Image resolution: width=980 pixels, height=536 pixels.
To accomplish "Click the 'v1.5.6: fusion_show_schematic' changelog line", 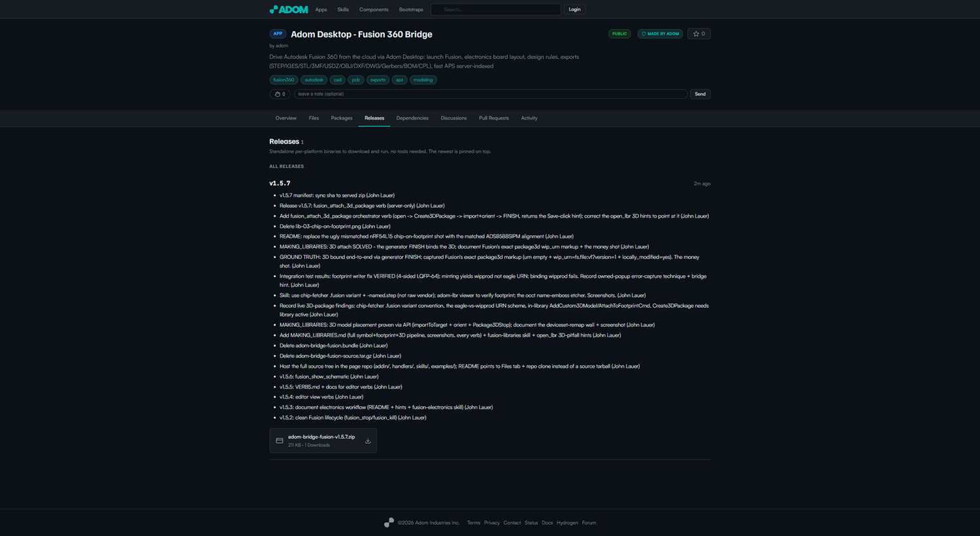I will [x=329, y=377].
